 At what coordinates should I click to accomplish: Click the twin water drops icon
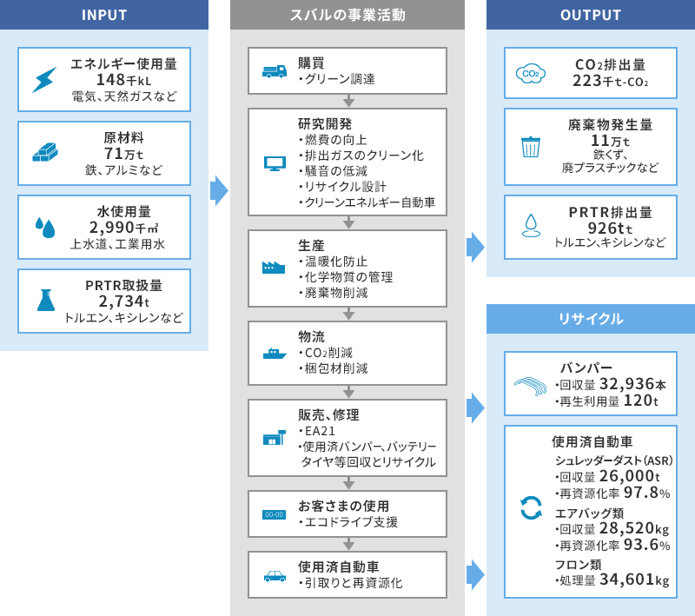pos(45,228)
